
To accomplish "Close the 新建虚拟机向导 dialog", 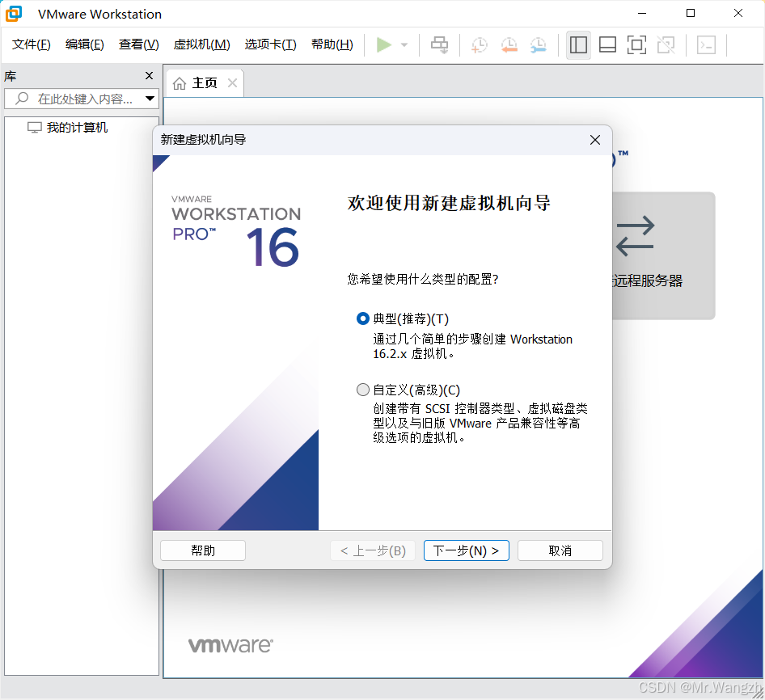I will click(594, 140).
